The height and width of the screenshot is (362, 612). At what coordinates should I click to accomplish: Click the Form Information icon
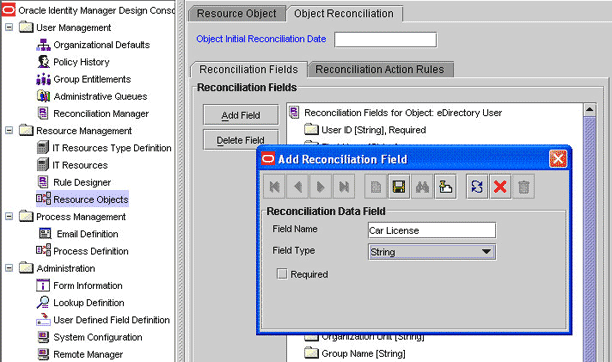[43, 285]
